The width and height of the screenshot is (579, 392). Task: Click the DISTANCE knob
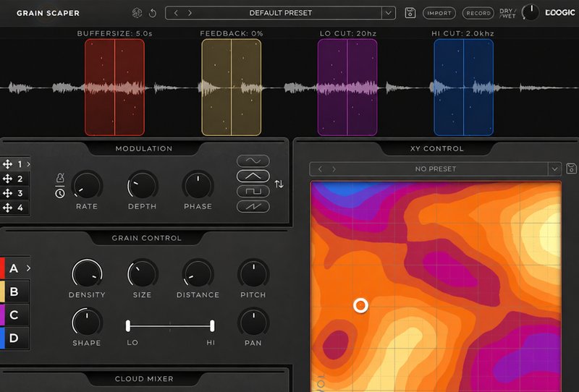[x=198, y=274]
